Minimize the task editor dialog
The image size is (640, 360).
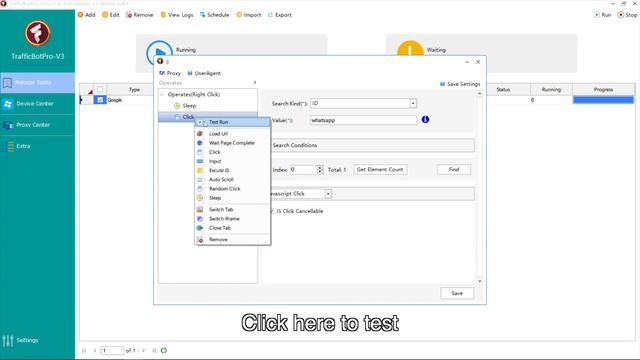pos(467,62)
